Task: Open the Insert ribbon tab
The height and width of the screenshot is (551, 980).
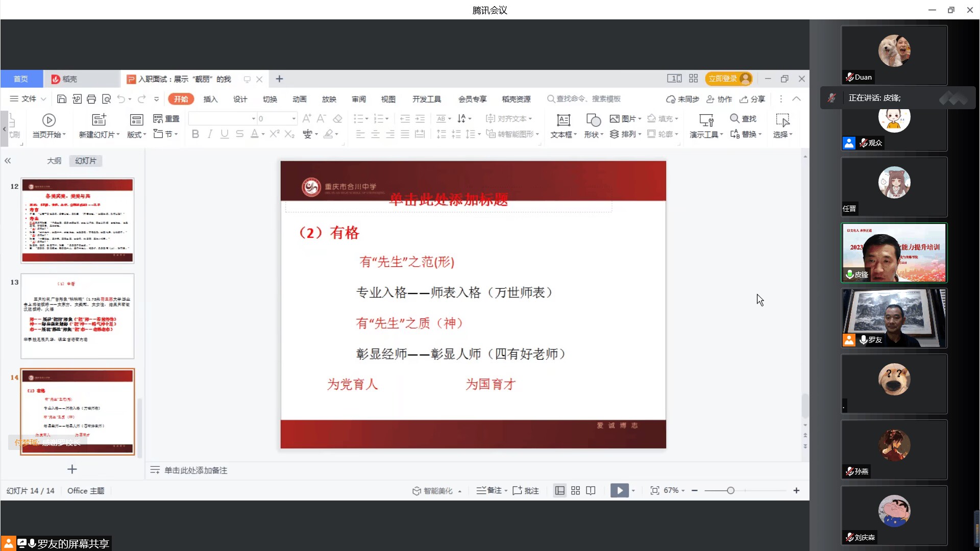Action: tap(210, 99)
